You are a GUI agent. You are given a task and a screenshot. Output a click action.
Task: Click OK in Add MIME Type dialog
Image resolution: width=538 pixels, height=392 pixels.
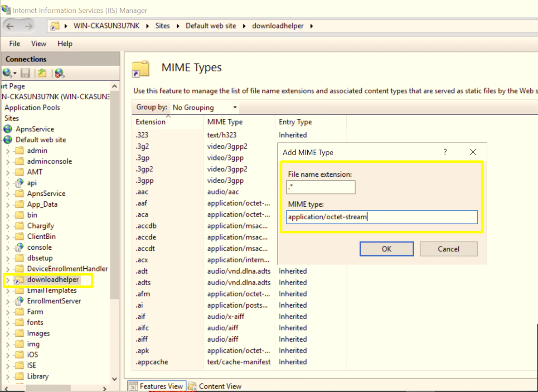[386, 249]
